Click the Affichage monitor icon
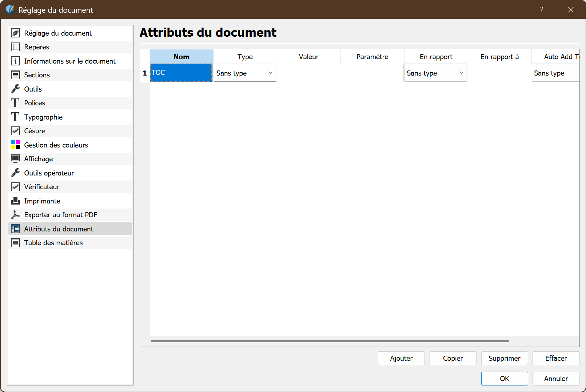 coord(16,159)
